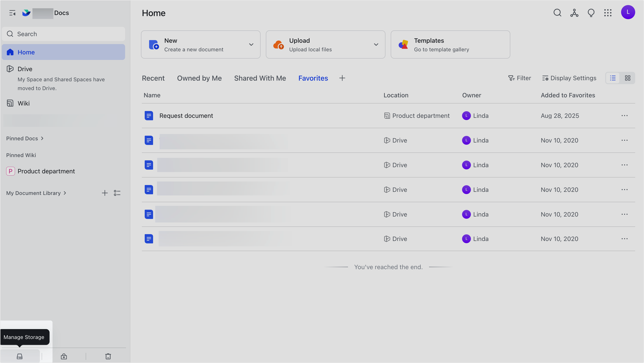The image size is (644, 363).
Task: Go to template gallery card
Action: pyautogui.click(x=450, y=44)
